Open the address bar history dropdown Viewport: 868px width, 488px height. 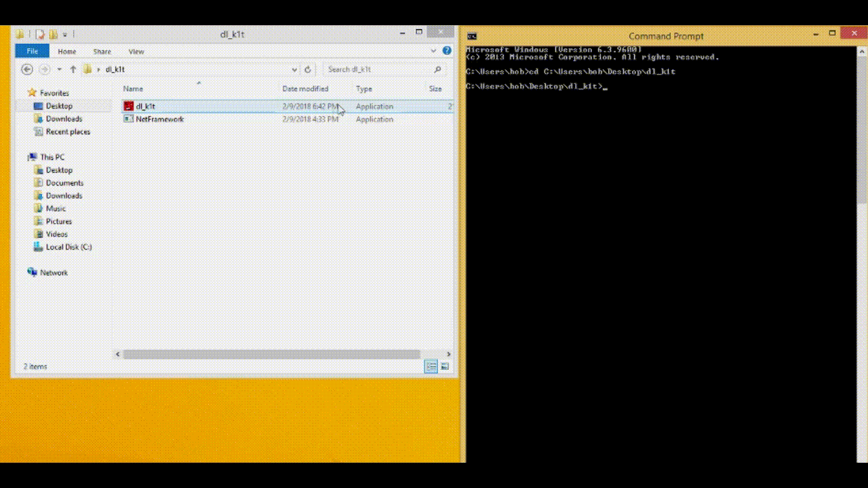coord(294,69)
